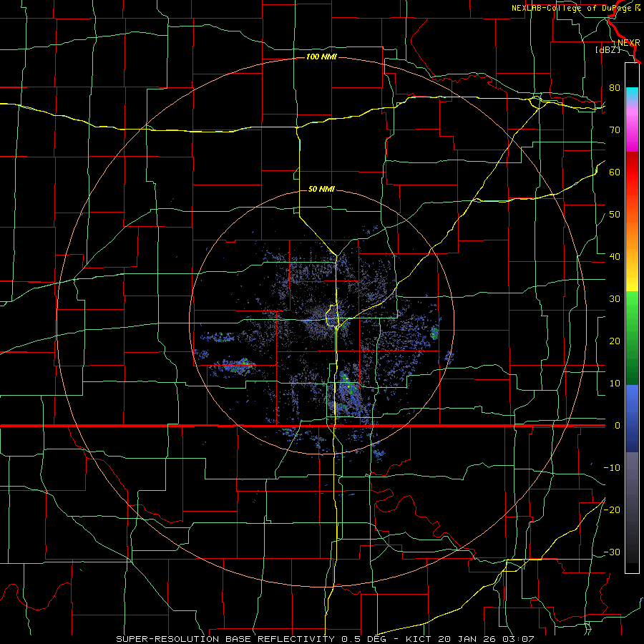
Task: Click the 30 value on the dBZ scale
Action: point(615,299)
